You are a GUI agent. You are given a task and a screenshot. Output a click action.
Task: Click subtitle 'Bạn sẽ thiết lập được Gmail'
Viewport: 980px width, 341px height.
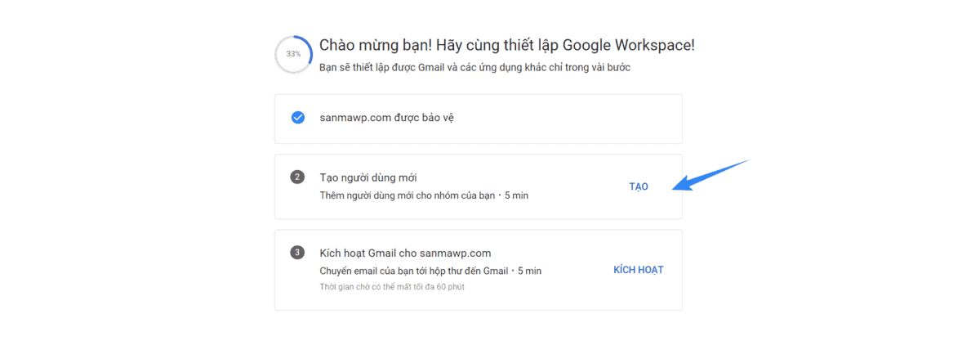(x=474, y=68)
